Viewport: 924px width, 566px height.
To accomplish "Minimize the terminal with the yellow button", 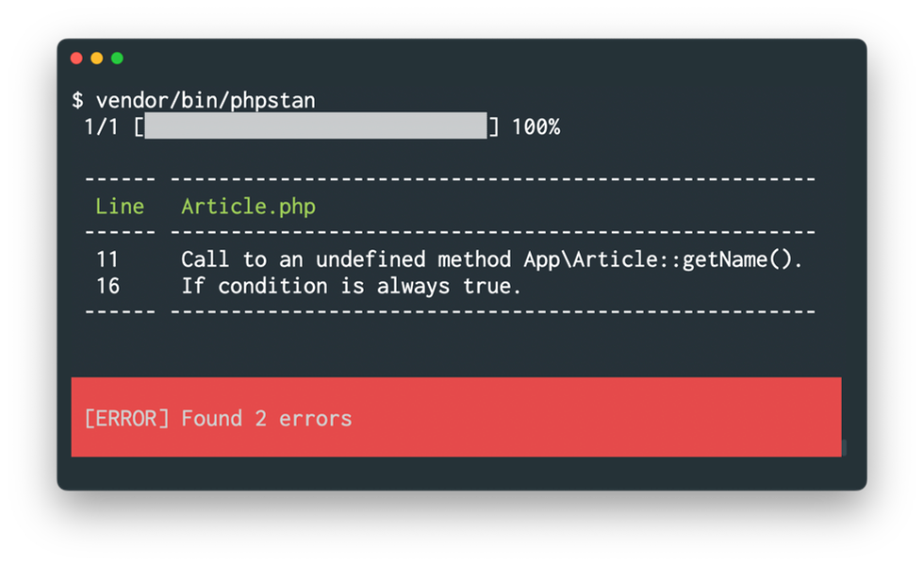I will click(x=96, y=58).
